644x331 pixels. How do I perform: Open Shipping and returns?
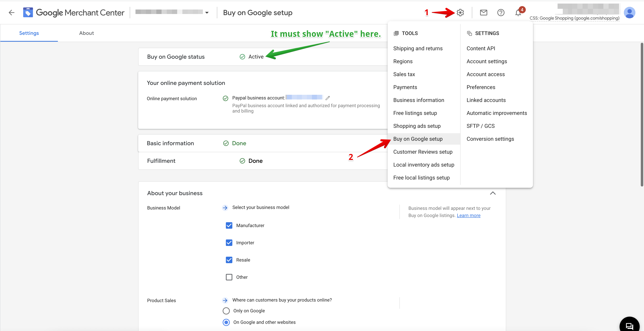point(418,48)
